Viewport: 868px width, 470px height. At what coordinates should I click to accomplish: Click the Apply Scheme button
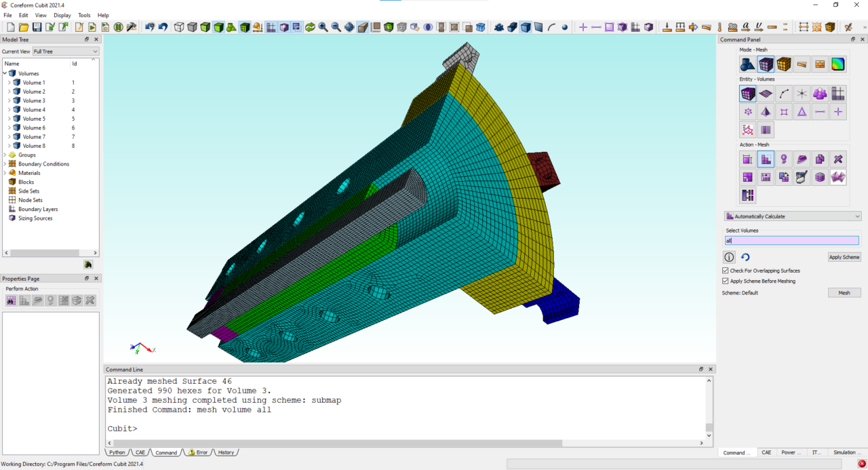coord(844,257)
